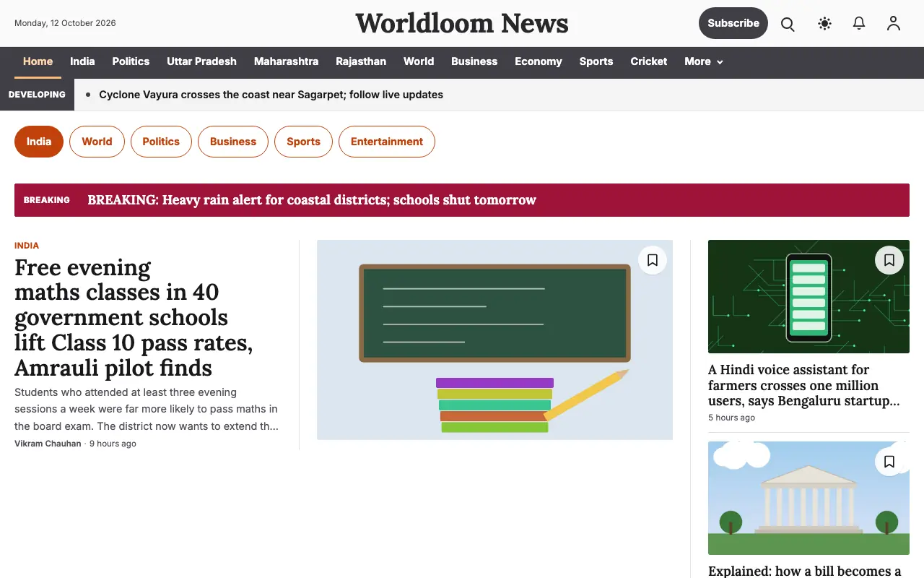Open the Politics nav item

tap(131, 61)
